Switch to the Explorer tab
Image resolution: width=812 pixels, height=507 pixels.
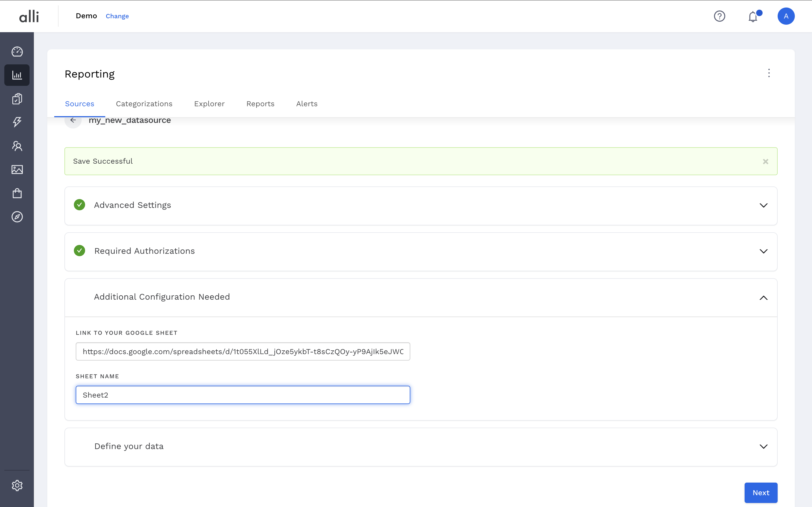209,104
